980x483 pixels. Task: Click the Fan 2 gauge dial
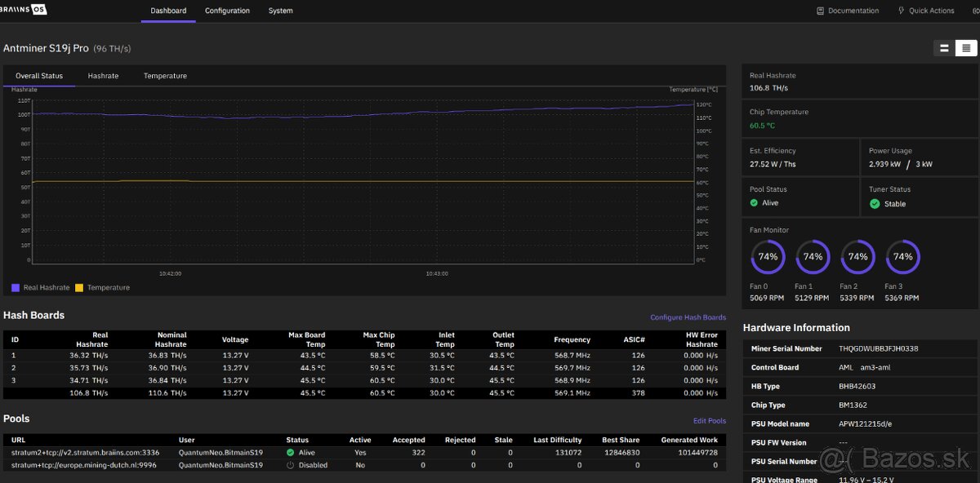pos(857,256)
